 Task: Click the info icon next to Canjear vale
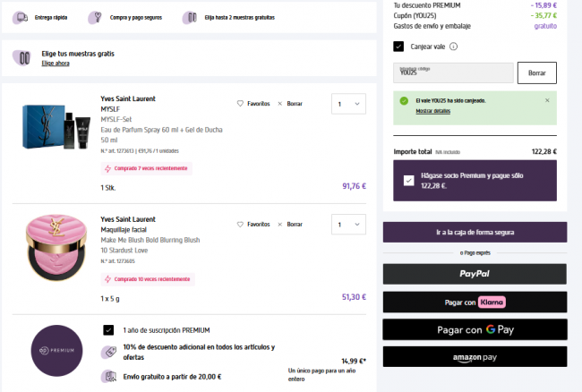(454, 47)
